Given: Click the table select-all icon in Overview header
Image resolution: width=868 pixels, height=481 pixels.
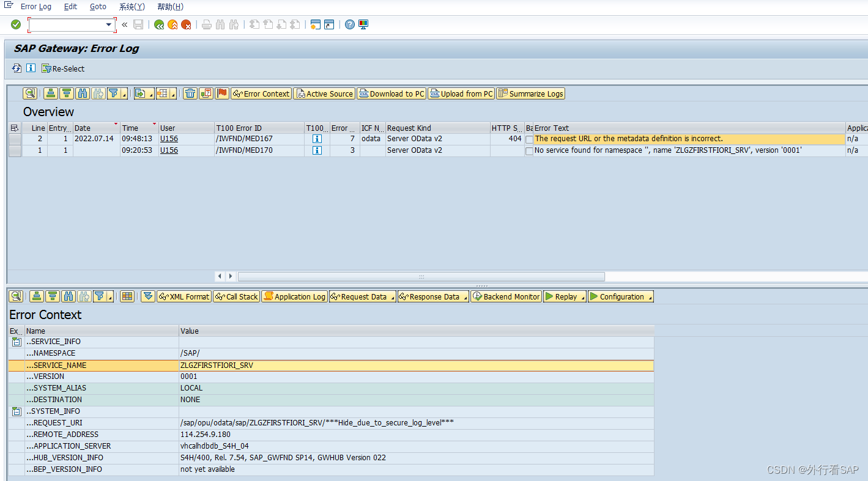Looking at the screenshot, I should (15, 128).
